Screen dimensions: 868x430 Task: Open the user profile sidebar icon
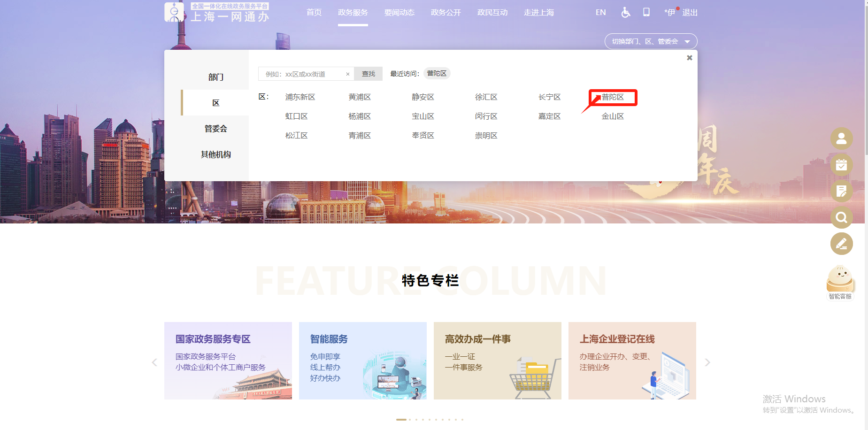tap(841, 138)
